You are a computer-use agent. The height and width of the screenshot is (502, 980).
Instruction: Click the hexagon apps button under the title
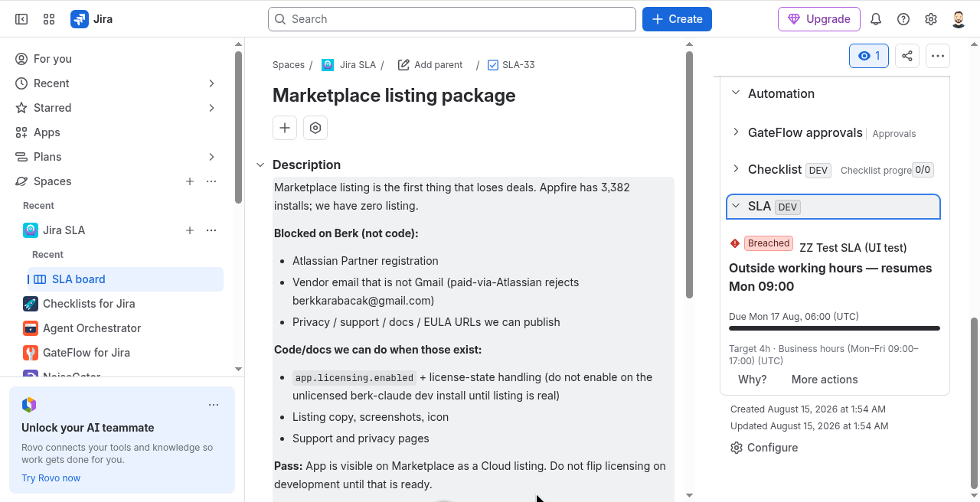(315, 128)
